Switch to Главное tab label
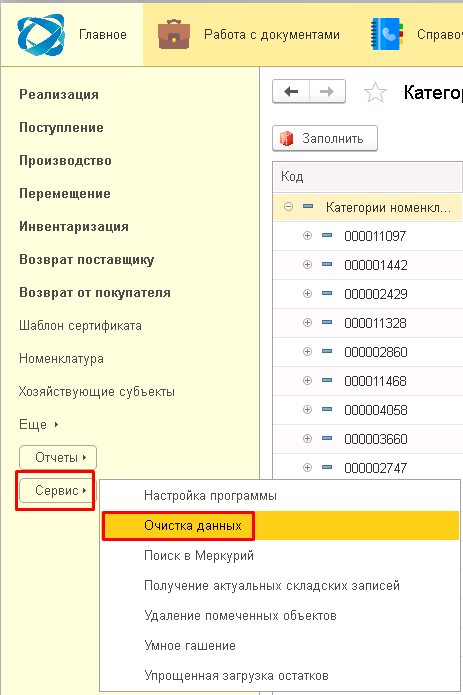The image size is (463, 695). click(103, 35)
